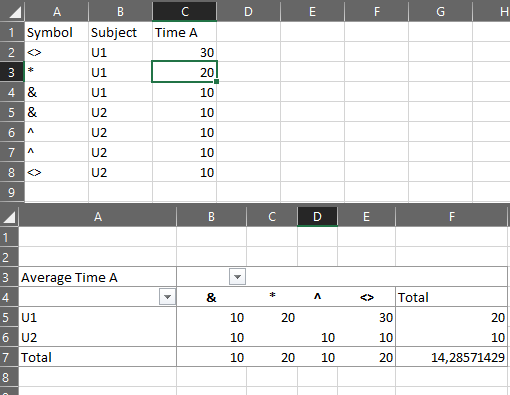Click the '*' symbol cell in row 3
Viewport: 510px width, 395px height.
tap(56, 72)
